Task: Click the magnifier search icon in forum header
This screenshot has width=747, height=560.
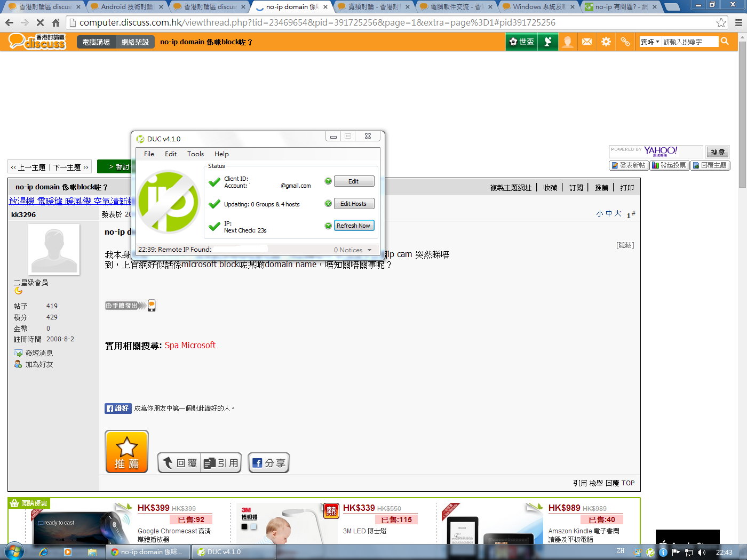Action: 725,42
